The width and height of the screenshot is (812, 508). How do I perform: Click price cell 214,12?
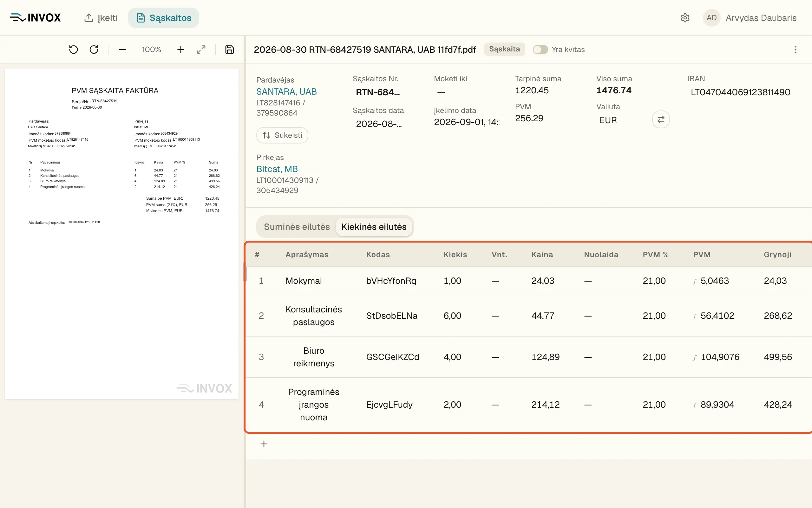click(x=546, y=405)
